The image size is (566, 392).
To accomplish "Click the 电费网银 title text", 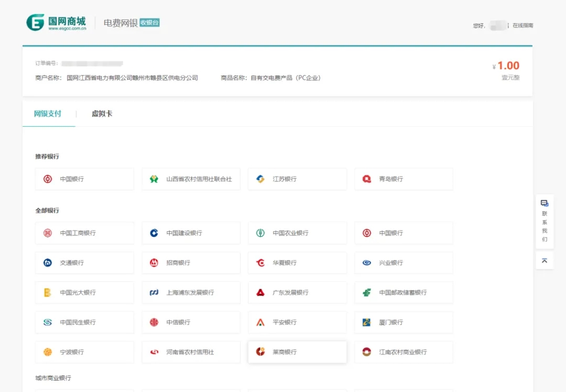I will pos(121,23).
